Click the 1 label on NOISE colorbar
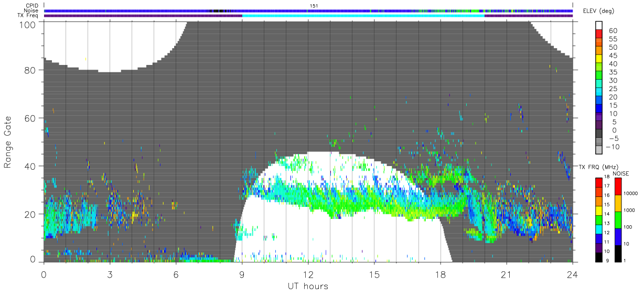The height and width of the screenshot is (297, 644). [x=625, y=261]
